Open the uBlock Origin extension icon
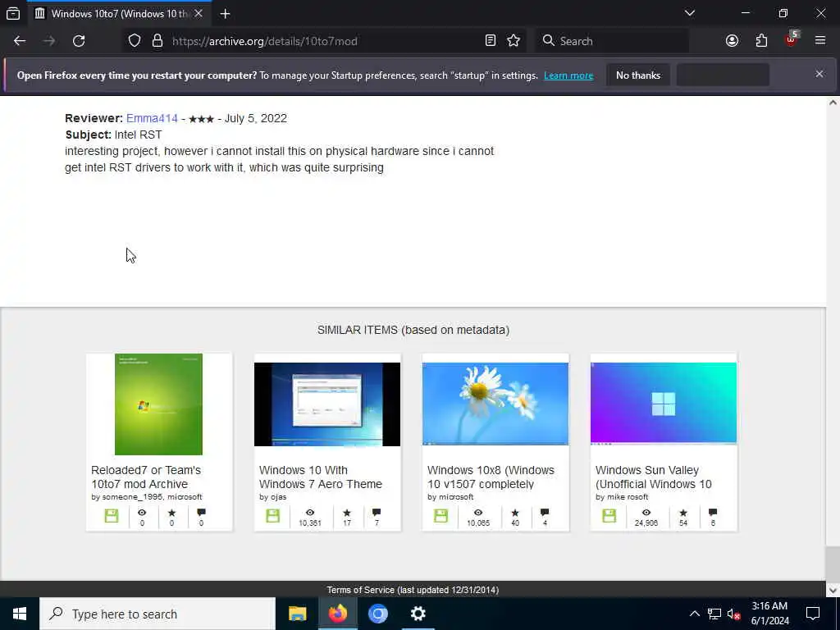This screenshot has height=630, width=840. point(791,41)
